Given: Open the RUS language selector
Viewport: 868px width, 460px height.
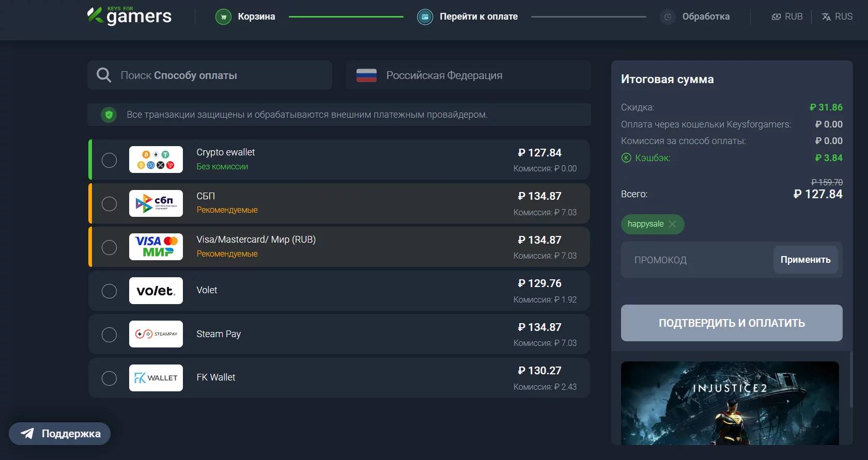Looking at the screenshot, I should pyautogui.click(x=837, y=17).
